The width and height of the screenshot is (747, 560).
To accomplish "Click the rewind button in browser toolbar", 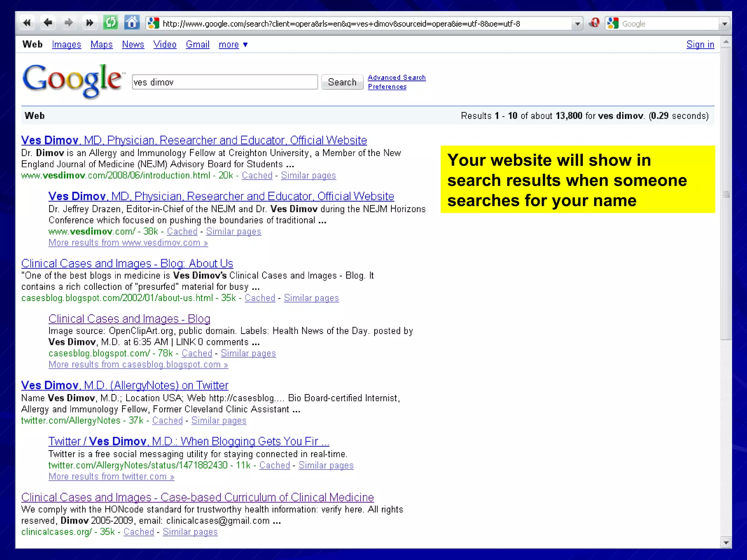I will [27, 23].
